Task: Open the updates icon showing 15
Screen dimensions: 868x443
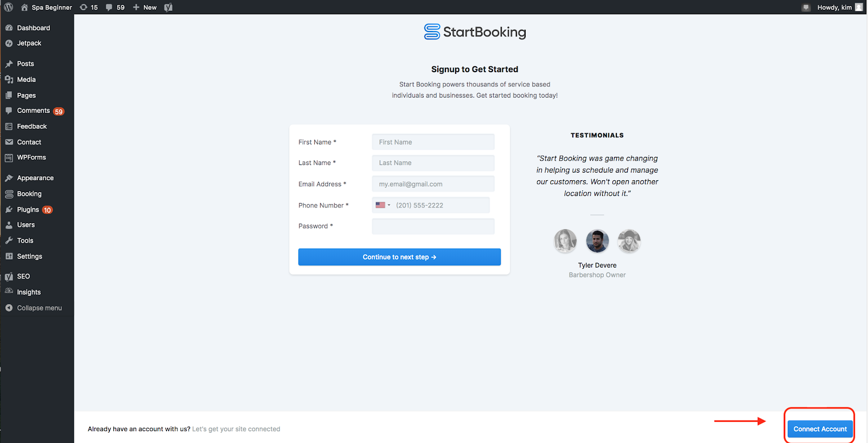Action: [84, 7]
